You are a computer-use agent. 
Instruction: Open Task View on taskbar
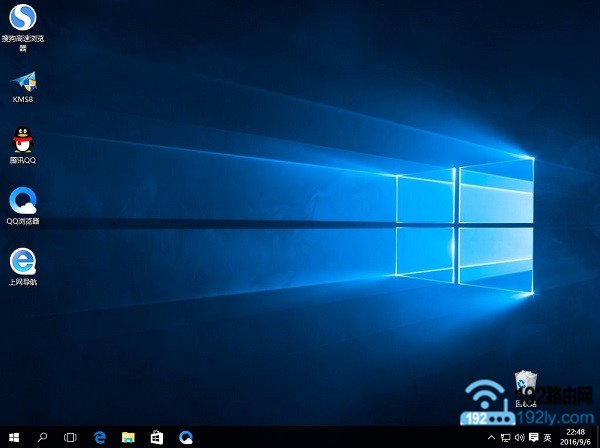click(70, 437)
